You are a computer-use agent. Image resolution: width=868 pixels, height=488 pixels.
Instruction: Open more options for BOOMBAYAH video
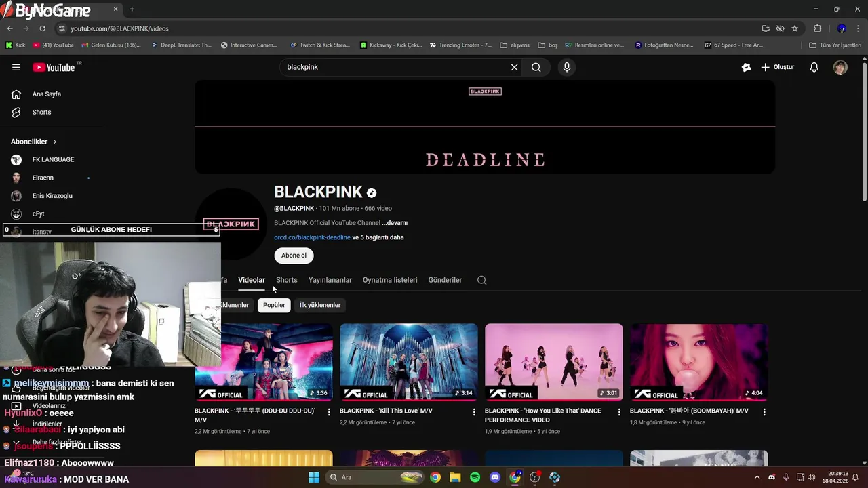point(764,412)
